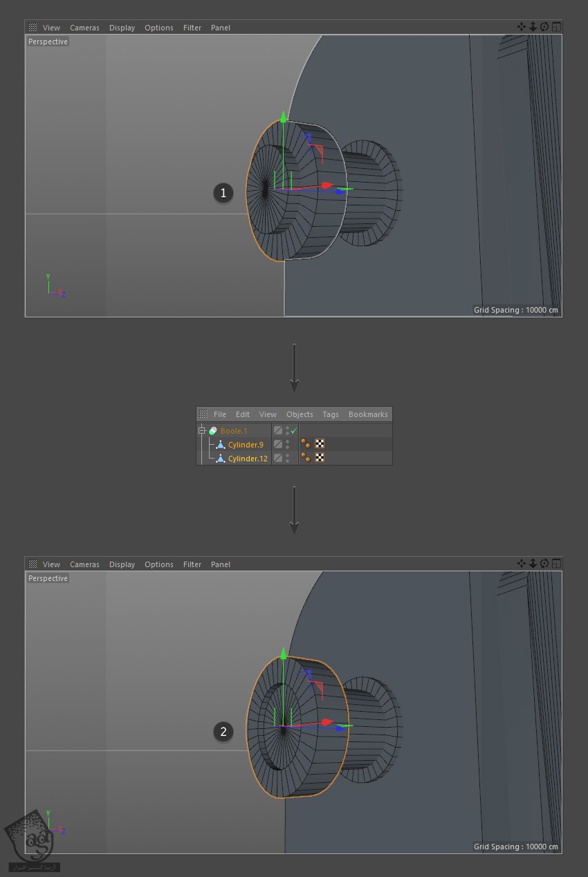588x877 pixels.
Task: Click the Grid Spacing text in the top viewport
Action: [516, 310]
